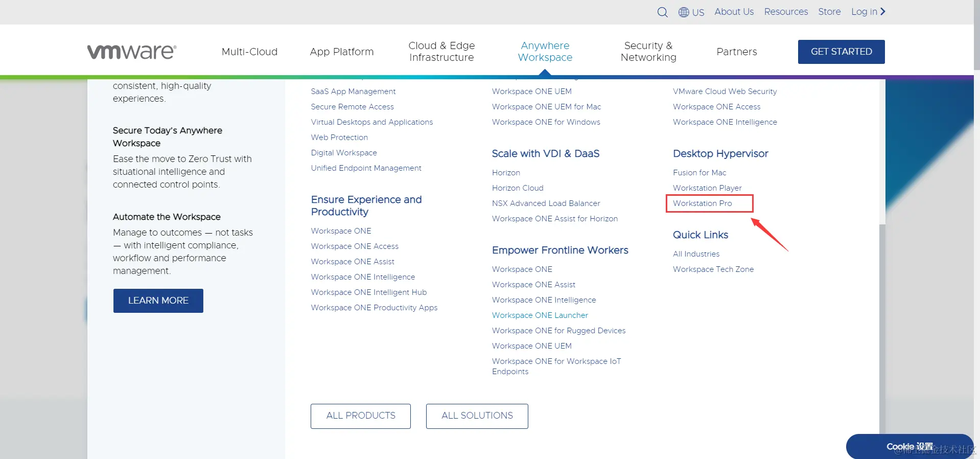This screenshot has width=980, height=459.
Task: Open Workspace ONE UEM for Mac link
Action: tap(546, 107)
